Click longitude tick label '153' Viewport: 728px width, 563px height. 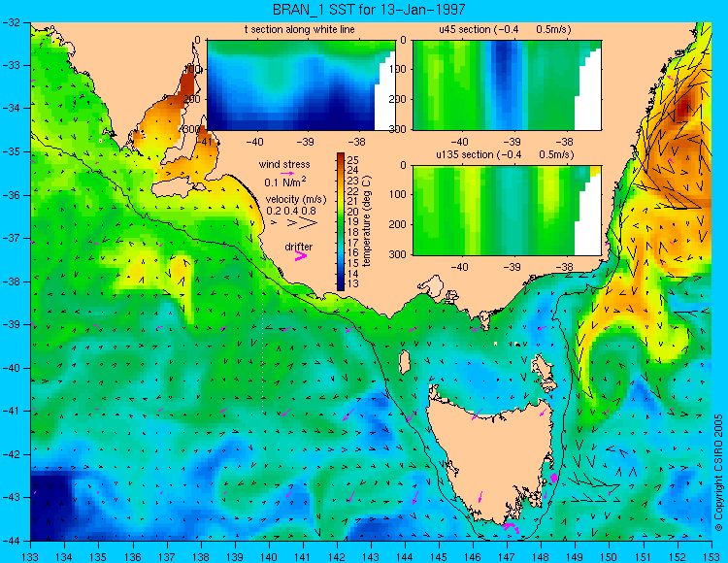click(x=711, y=557)
